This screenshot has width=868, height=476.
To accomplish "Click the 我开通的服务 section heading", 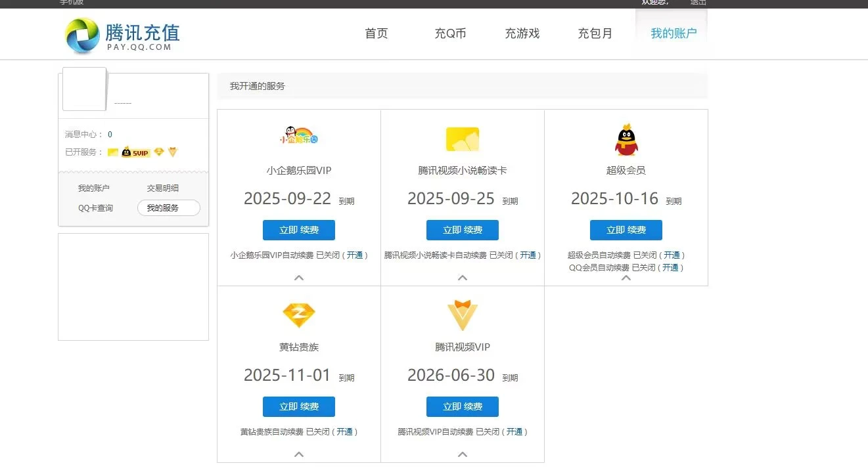I will [x=258, y=86].
